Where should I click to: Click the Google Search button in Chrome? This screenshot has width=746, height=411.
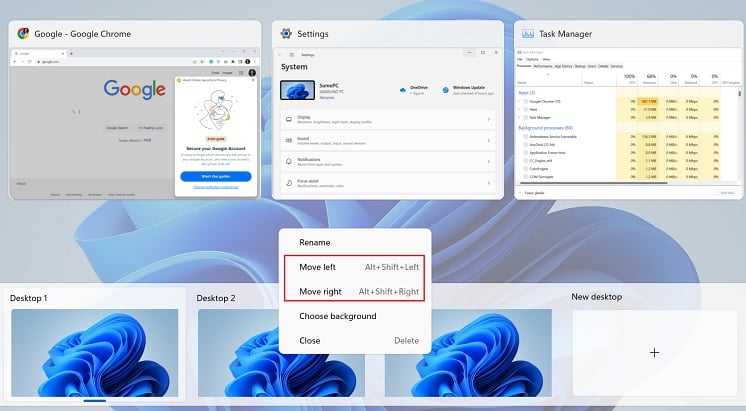(117, 128)
